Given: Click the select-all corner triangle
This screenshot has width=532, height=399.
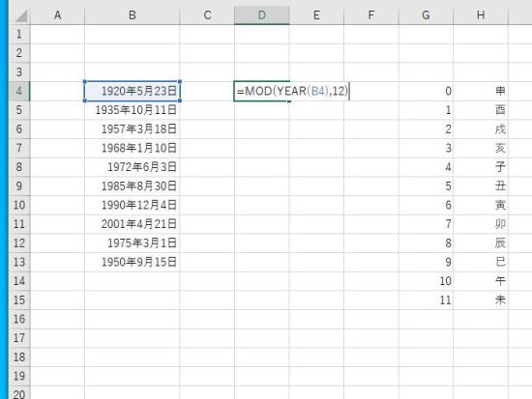Looking at the screenshot, I should click(20, 15).
